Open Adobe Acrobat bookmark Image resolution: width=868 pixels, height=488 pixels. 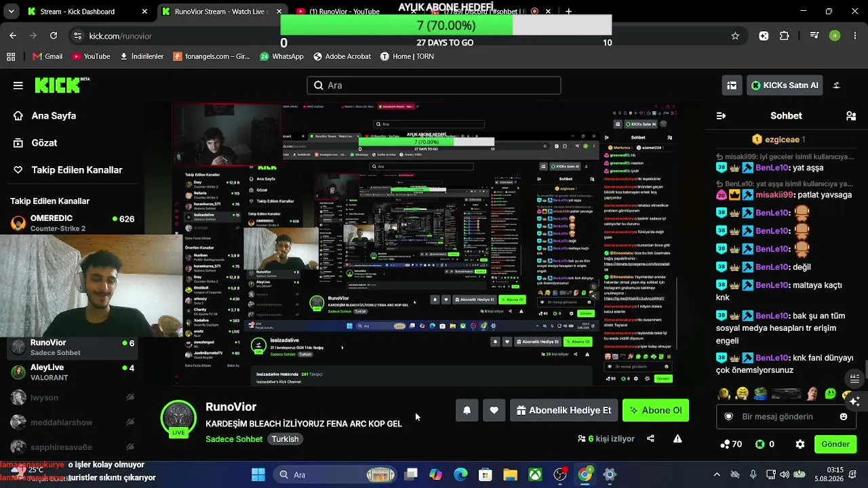(342, 56)
